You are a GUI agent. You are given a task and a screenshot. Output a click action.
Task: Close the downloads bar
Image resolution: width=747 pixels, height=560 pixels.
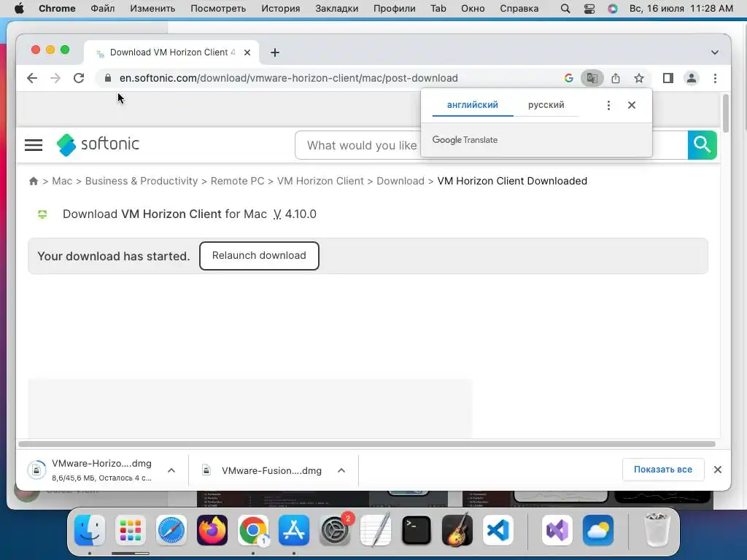coord(718,470)
